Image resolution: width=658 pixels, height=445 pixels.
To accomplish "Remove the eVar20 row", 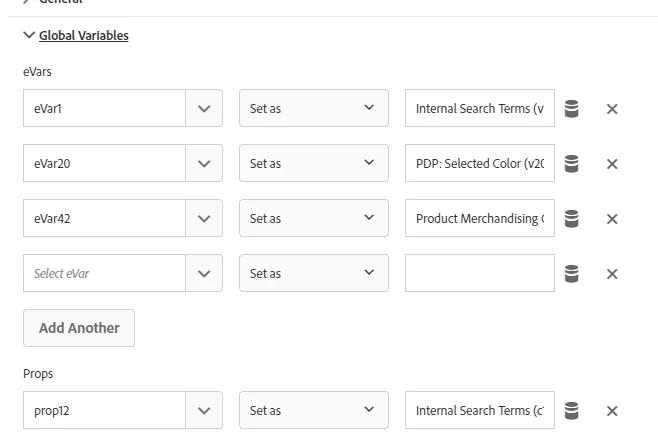I will 612,164.
